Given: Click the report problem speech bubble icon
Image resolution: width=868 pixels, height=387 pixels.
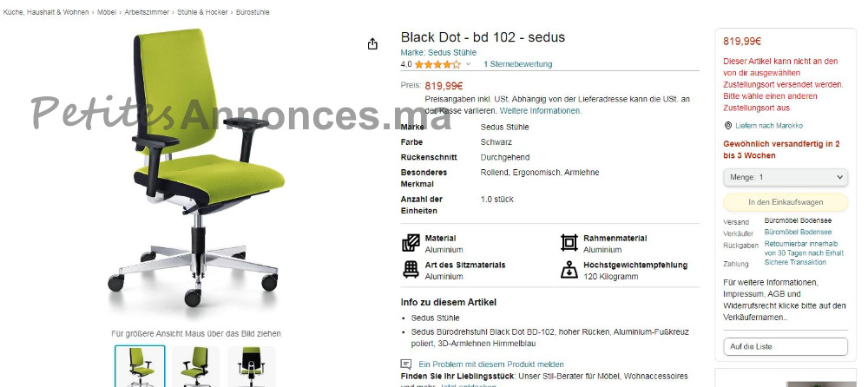Looking at the screenshot, I should pos(406,364).
